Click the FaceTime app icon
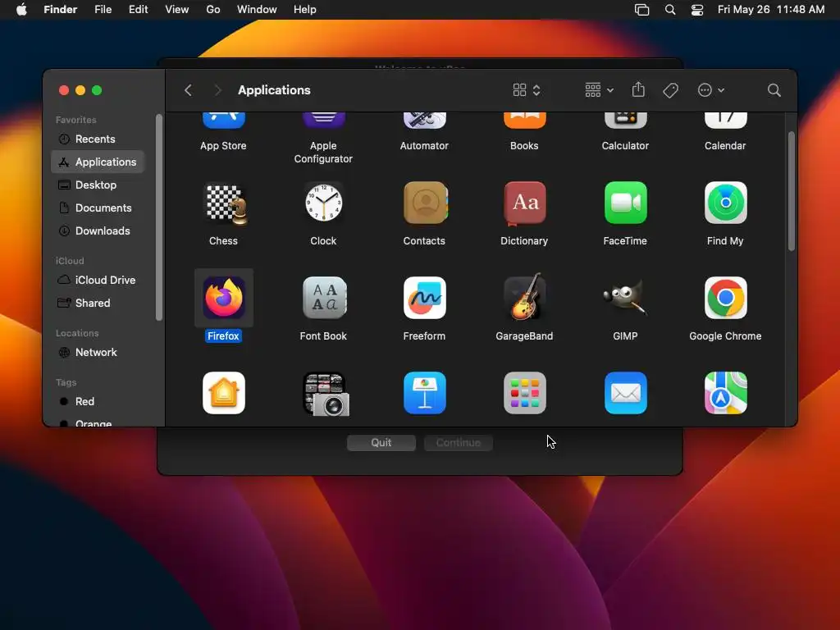This screenshot has width=840, height=630. (625, 203)
